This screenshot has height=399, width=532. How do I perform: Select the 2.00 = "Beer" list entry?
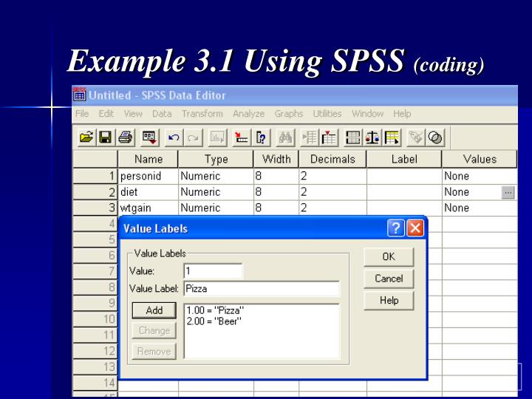coord(214,321)
